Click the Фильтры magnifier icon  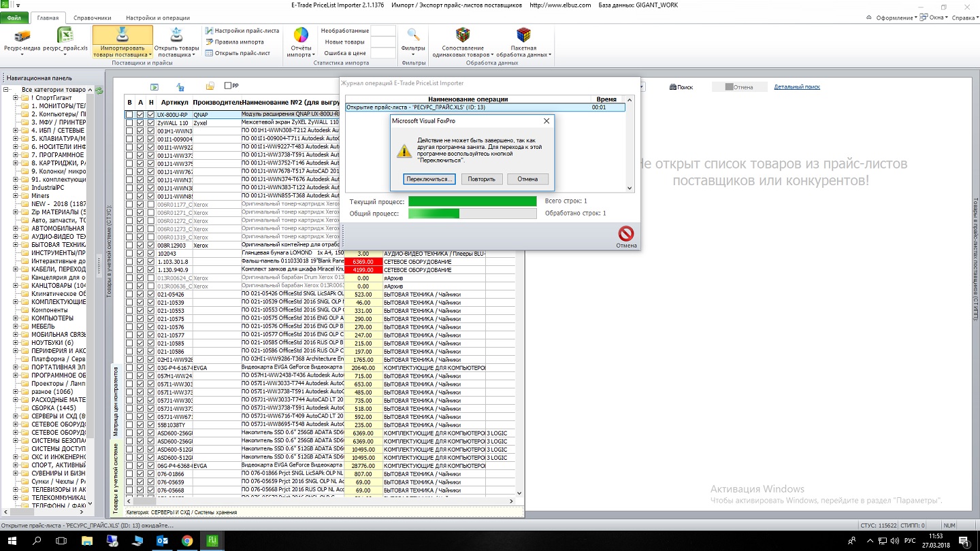[413, 35]
